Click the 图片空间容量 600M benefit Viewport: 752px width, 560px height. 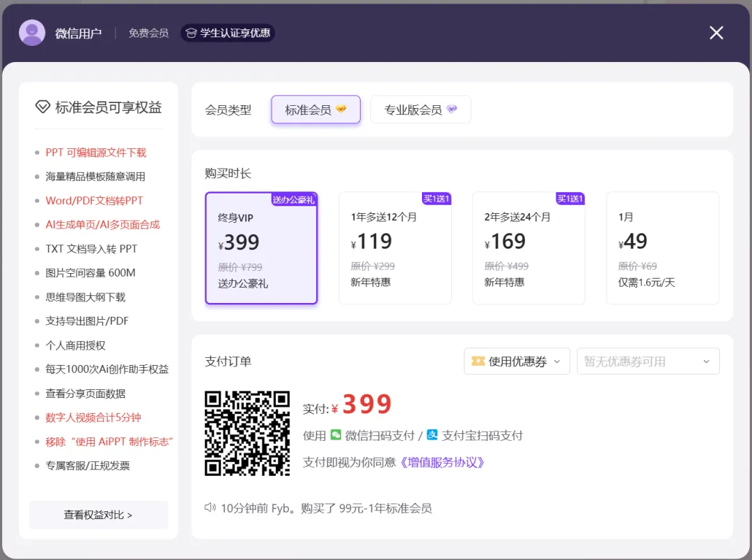[90, 272]
